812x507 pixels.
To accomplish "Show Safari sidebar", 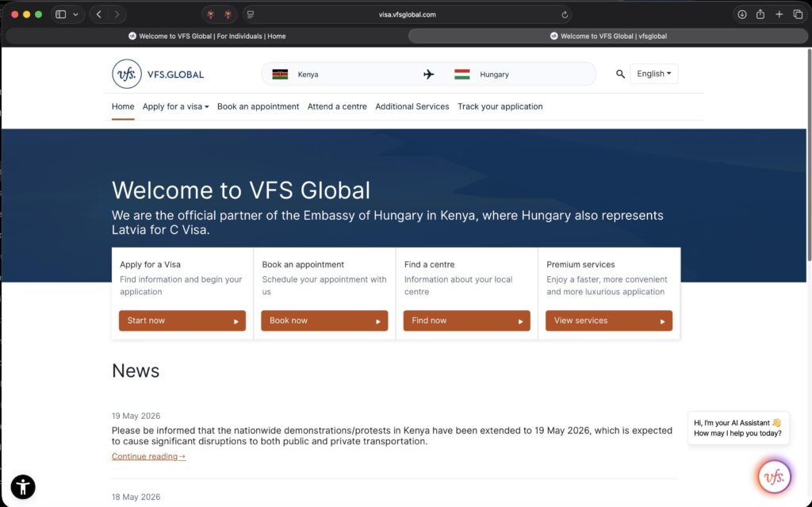I will tap(61, 14).
